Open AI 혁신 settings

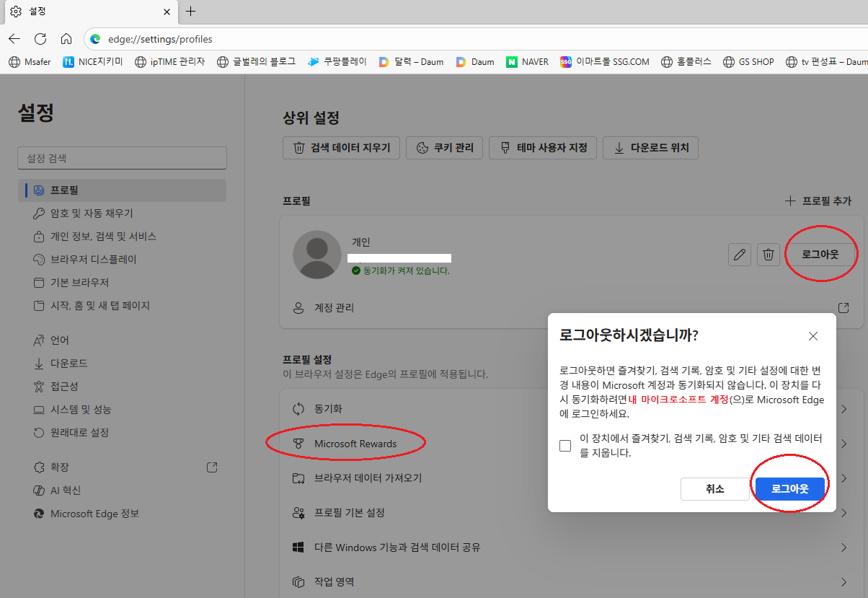click(122, 491)
